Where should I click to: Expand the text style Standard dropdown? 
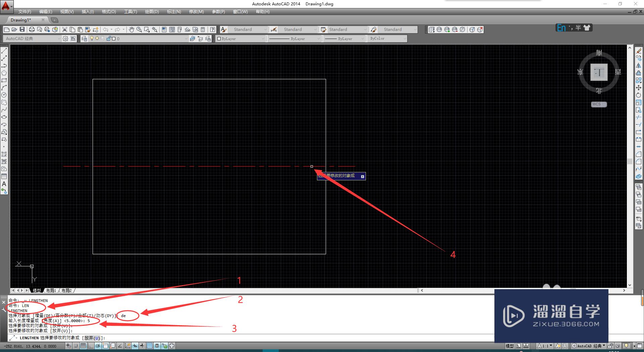click(248, 30)
